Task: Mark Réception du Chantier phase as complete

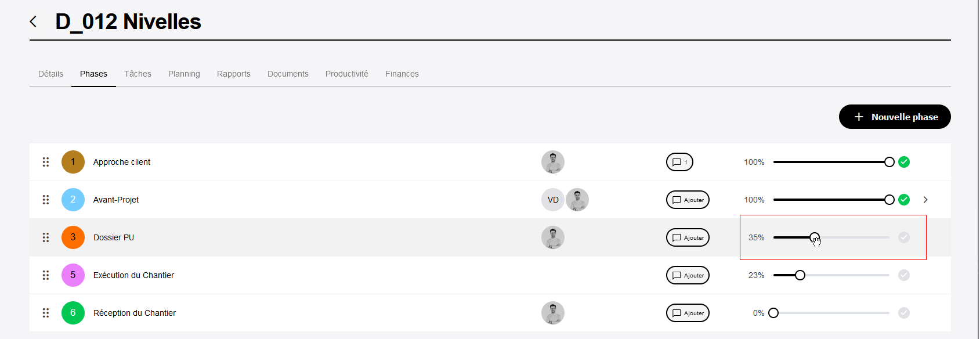Action: [x=904, y=313]
